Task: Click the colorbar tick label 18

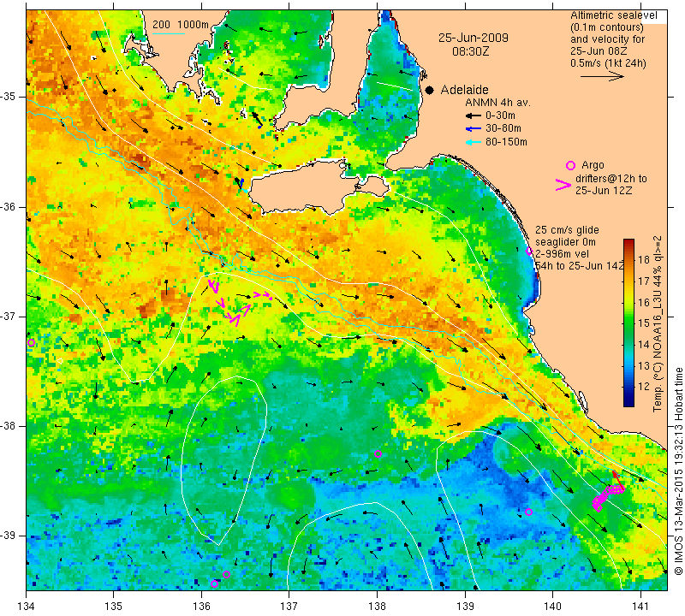Action: [644, 260]
